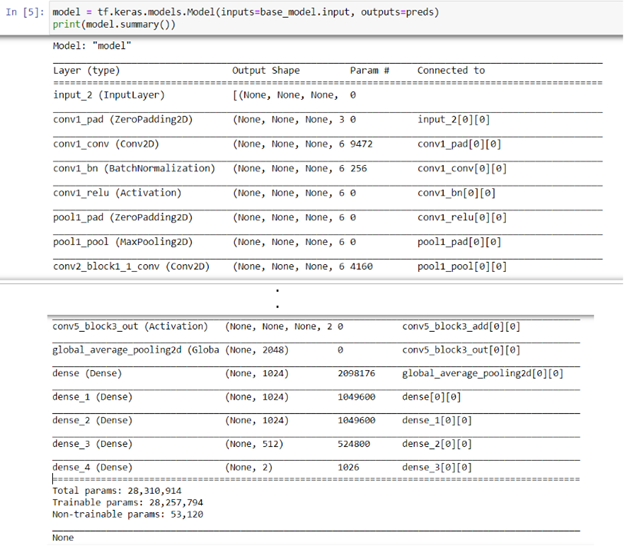Click the Connected to column header
The height and width of the screenshot is (546, 624).
[x=451, y=71]
